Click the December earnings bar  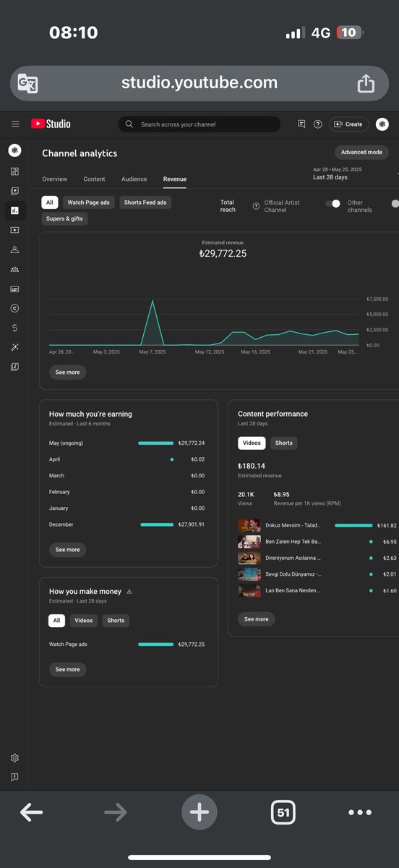[157, 524]
